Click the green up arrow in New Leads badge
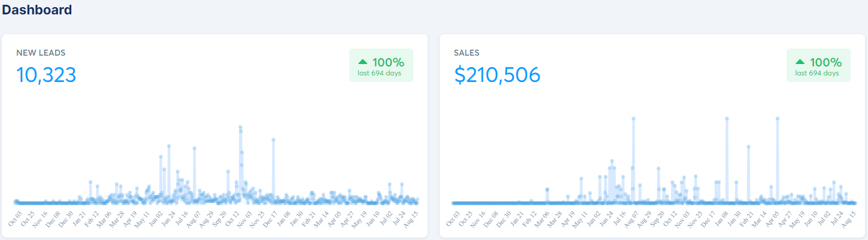The width and height of the screenshot is (868, 240). point(362,62)
